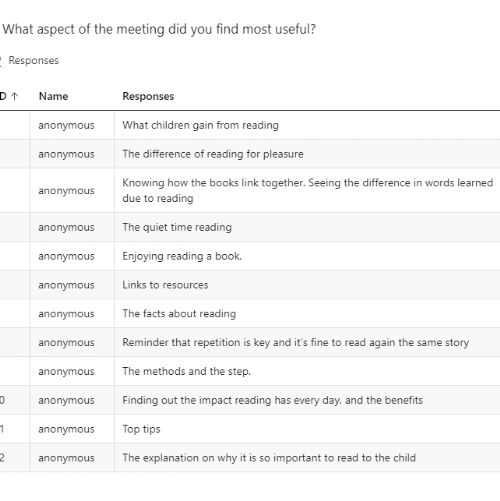Click anonymous name beside 'Links to resources'
The width and height of the screenshot is (500, 501).
tap(66, 285)
